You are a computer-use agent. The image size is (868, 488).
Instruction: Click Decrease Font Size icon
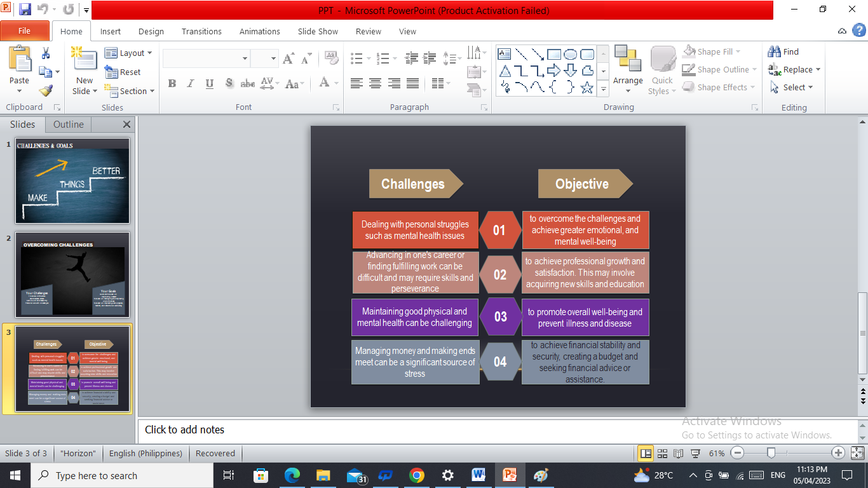[306, 58]
